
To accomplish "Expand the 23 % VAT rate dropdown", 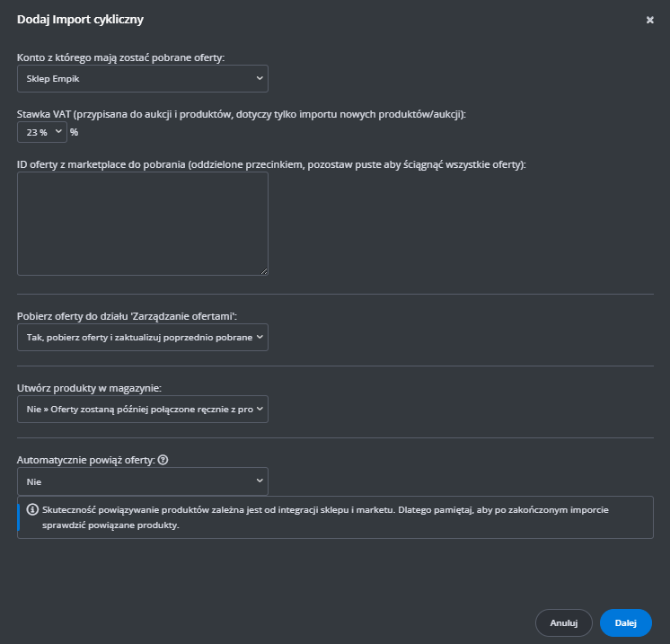I will point(42,132).
